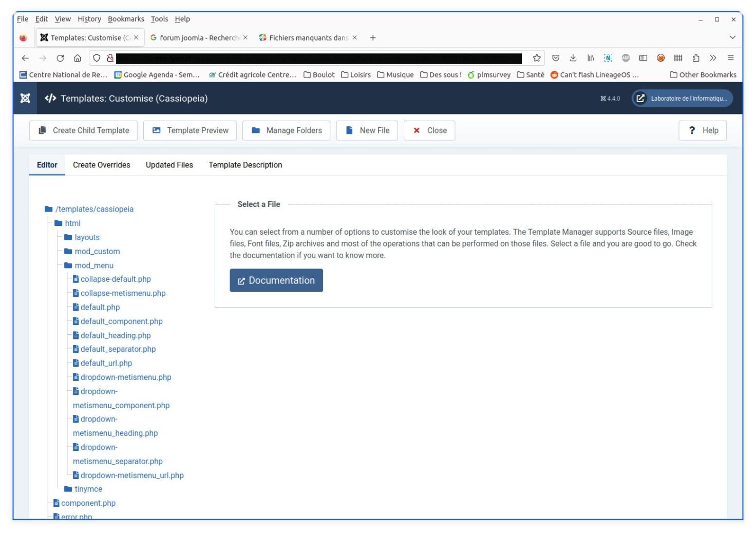Click the Joomla logo in admin header
Screen dimensions: 756x534
(25, 98)
